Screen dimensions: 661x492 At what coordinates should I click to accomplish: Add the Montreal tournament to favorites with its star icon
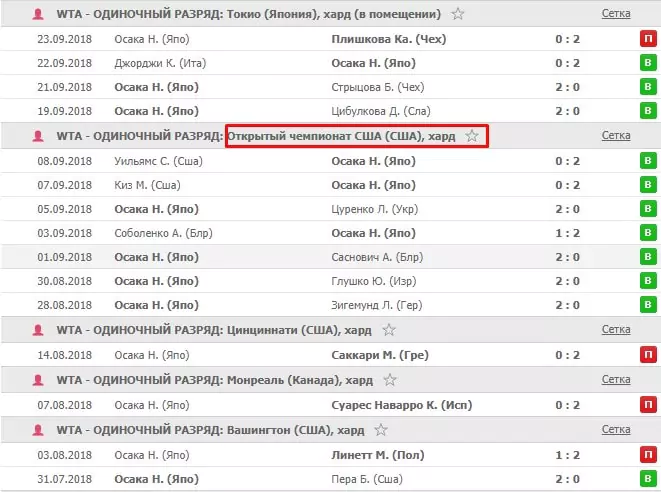click(x=390, y=380)
